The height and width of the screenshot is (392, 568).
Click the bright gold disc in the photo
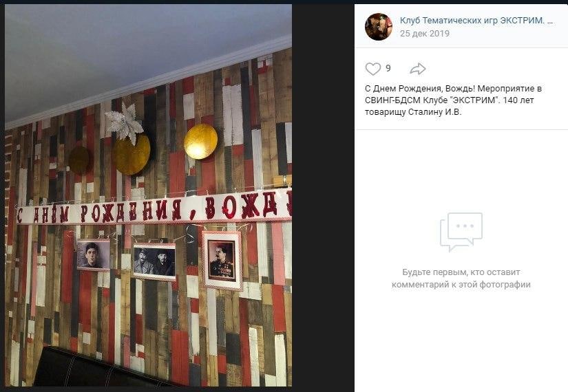coord(200,142)
